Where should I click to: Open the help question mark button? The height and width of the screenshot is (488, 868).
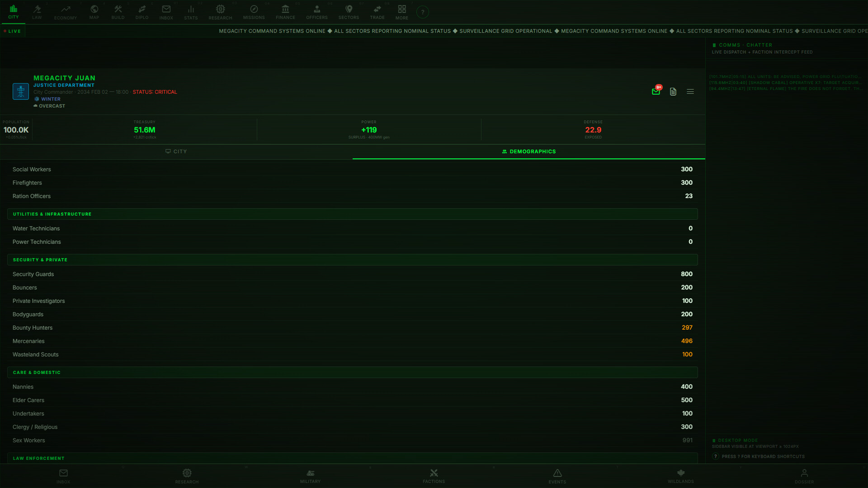tap(423, 12)
